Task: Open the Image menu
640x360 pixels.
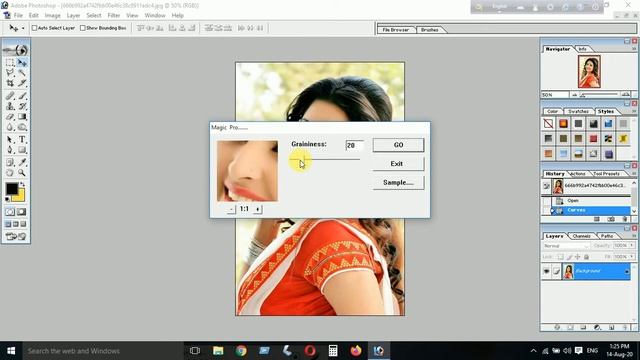Action: click(x=52, y=16)
